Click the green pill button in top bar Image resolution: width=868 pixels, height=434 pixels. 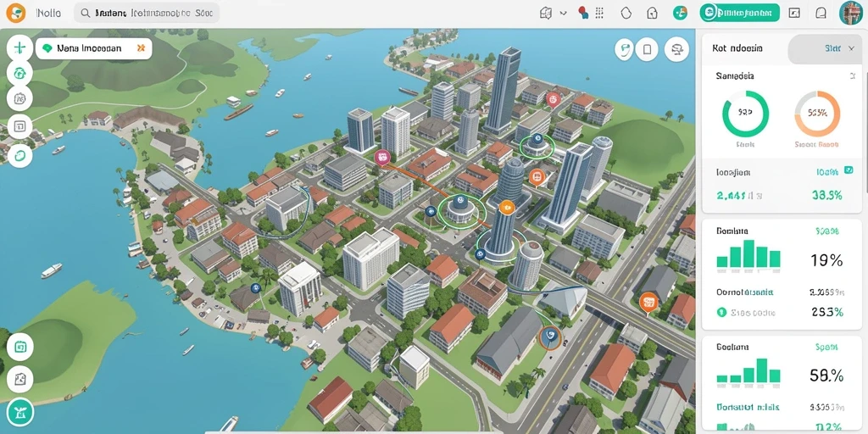tap(739, 13)
